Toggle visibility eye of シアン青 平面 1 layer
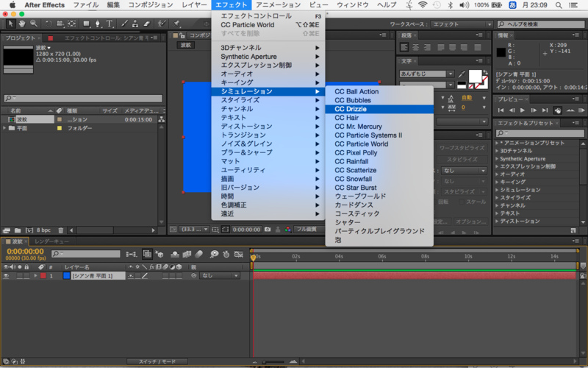Image resolution: width=588 pixels, height=368 pixels. (x=6, y=275)
